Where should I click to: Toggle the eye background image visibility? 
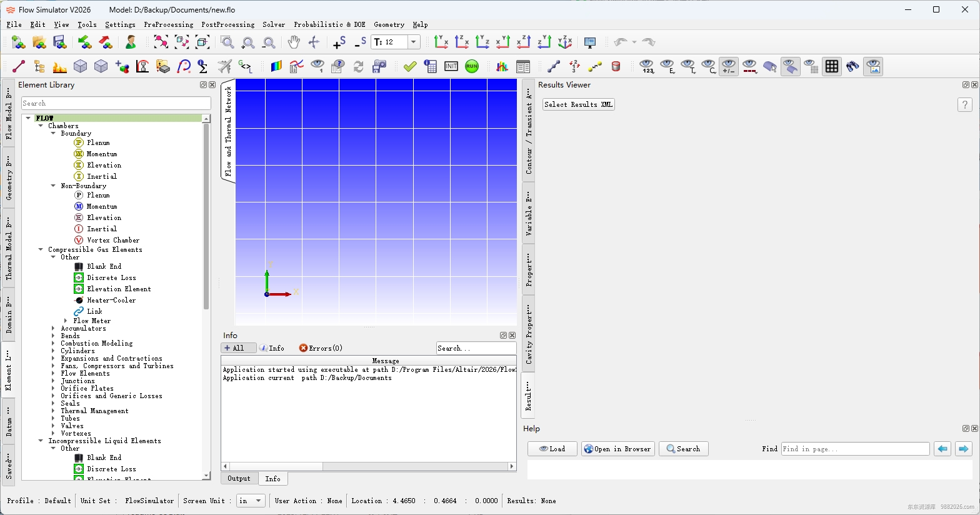[x=873, y=66]
